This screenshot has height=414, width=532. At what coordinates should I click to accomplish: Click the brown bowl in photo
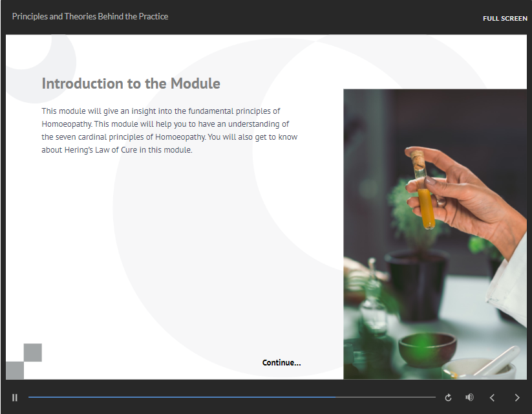(427, 349)
